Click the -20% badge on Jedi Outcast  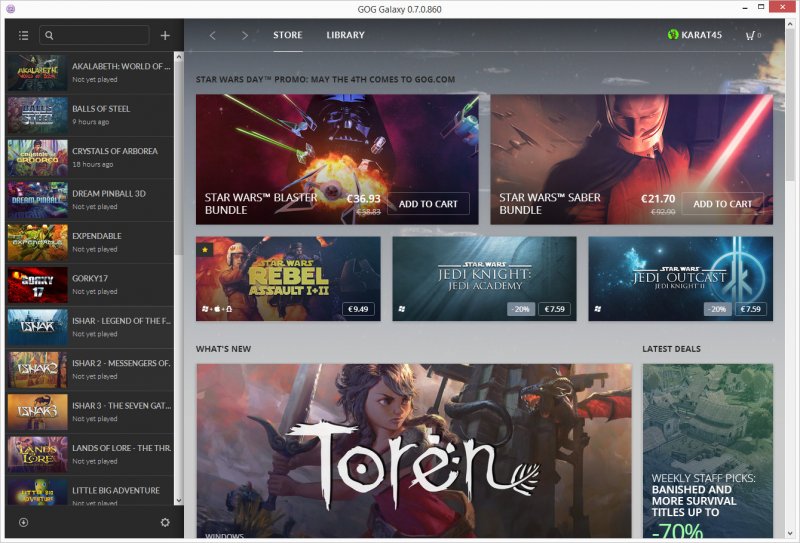point(717,309)
